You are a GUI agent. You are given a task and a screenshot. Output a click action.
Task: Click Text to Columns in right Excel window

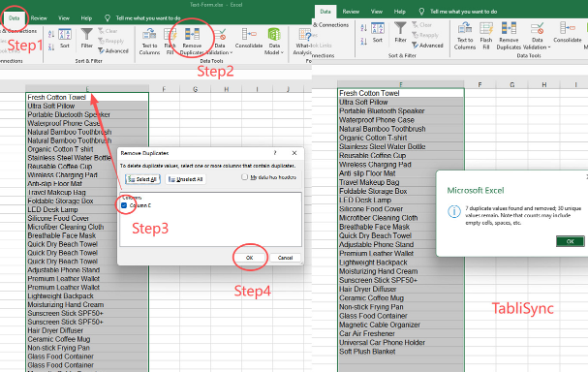[x=465, y=37]
